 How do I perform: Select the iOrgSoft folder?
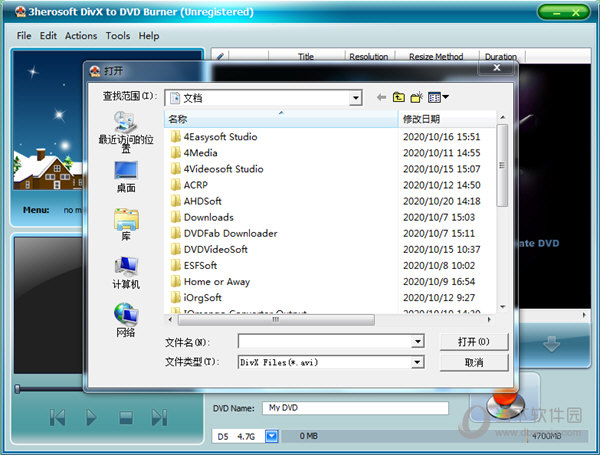196,297
